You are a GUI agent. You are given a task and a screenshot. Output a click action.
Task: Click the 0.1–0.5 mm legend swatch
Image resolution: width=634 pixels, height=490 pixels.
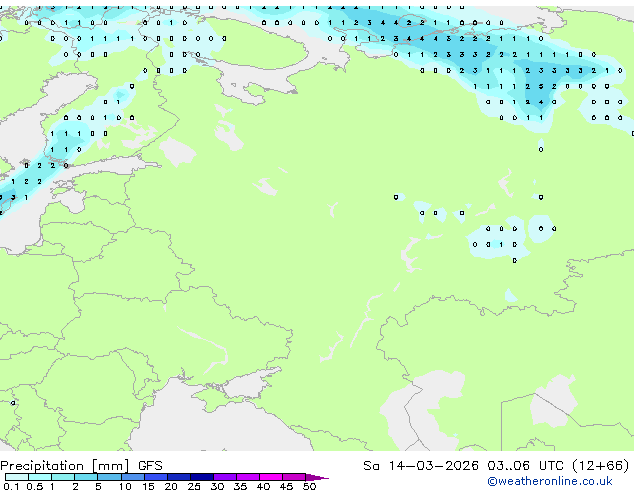tap(17, 477)
